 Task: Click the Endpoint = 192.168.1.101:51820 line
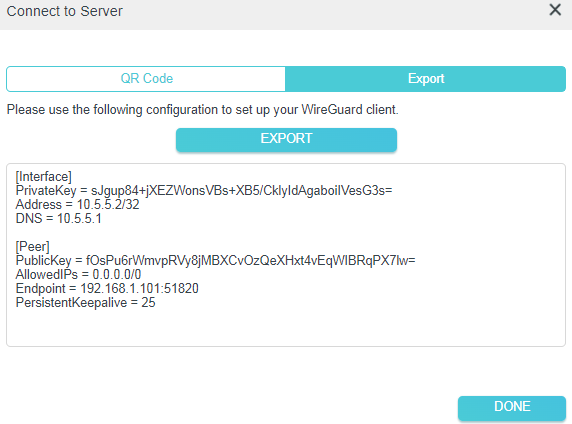tap(107, 288)
